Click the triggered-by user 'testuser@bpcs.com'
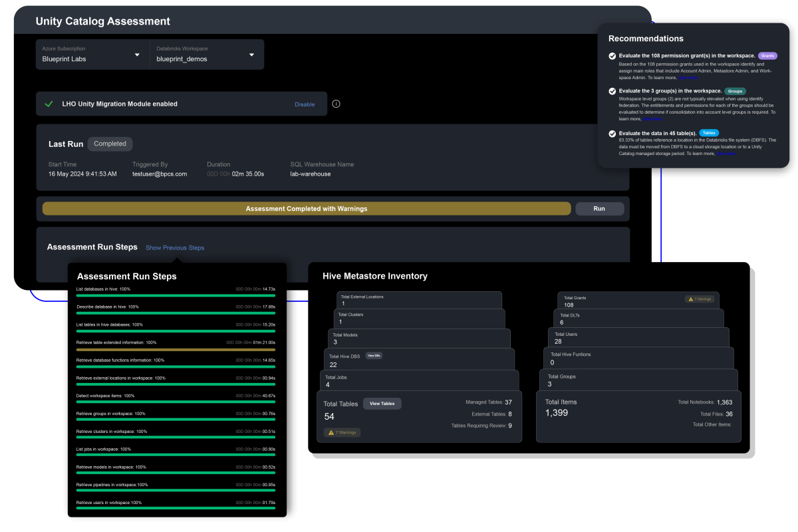The height and width of the screenshot is (532, 798). [160, 174]
